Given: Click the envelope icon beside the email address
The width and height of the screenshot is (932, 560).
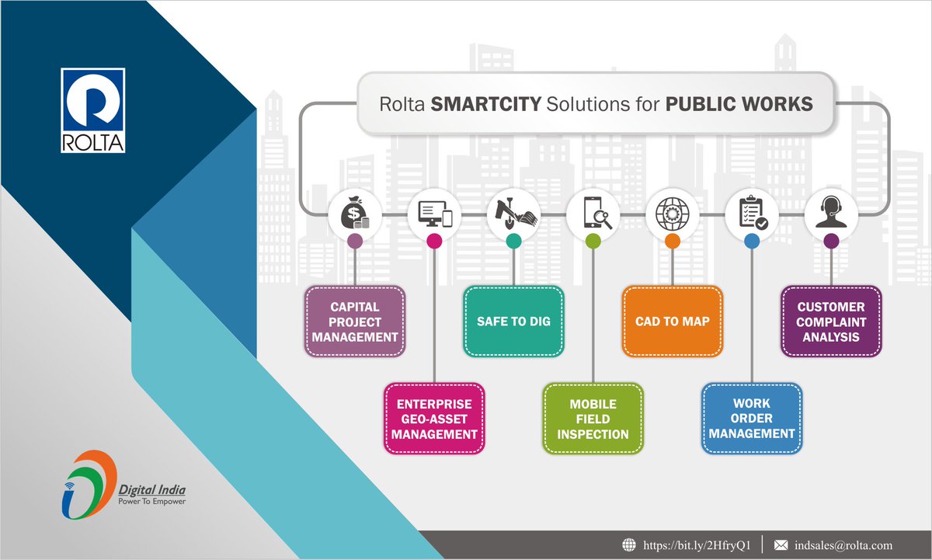Looking at the screenshot, I should (782, 546).
